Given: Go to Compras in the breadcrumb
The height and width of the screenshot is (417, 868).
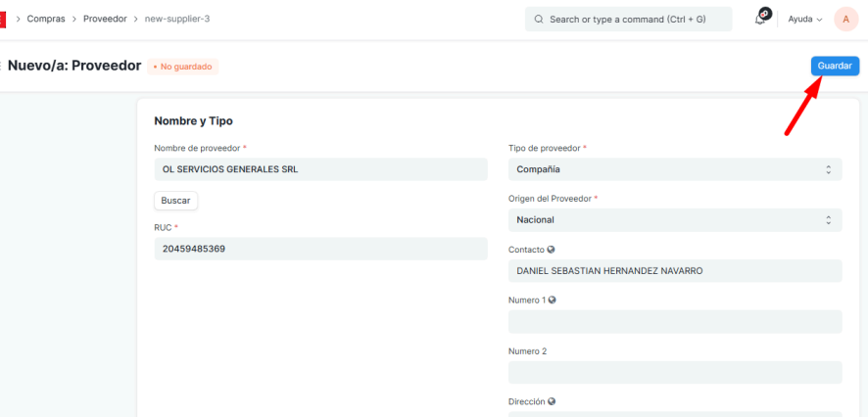Looking at the screenshot, I should click(x=46, y=19).
